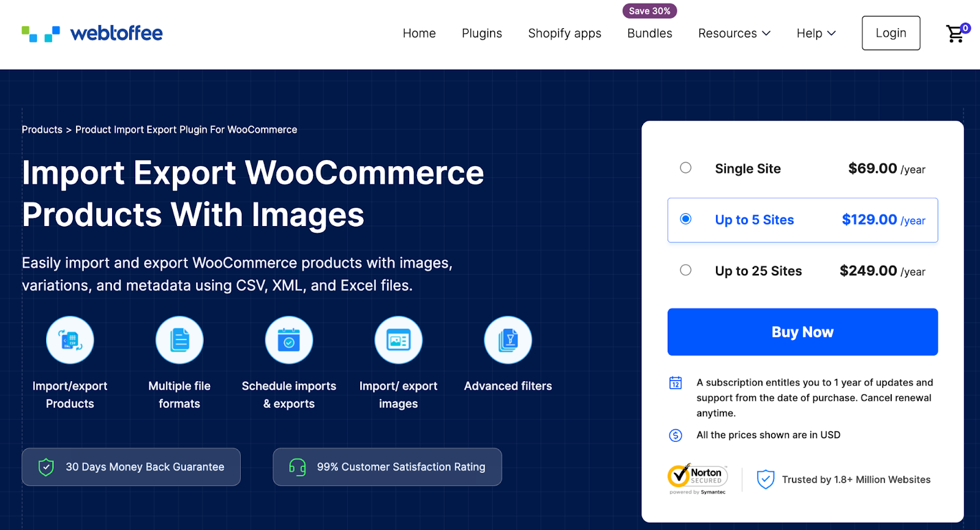Expand the Help dropdown menu
Screen dimensions: 980x530
(816, 33)
